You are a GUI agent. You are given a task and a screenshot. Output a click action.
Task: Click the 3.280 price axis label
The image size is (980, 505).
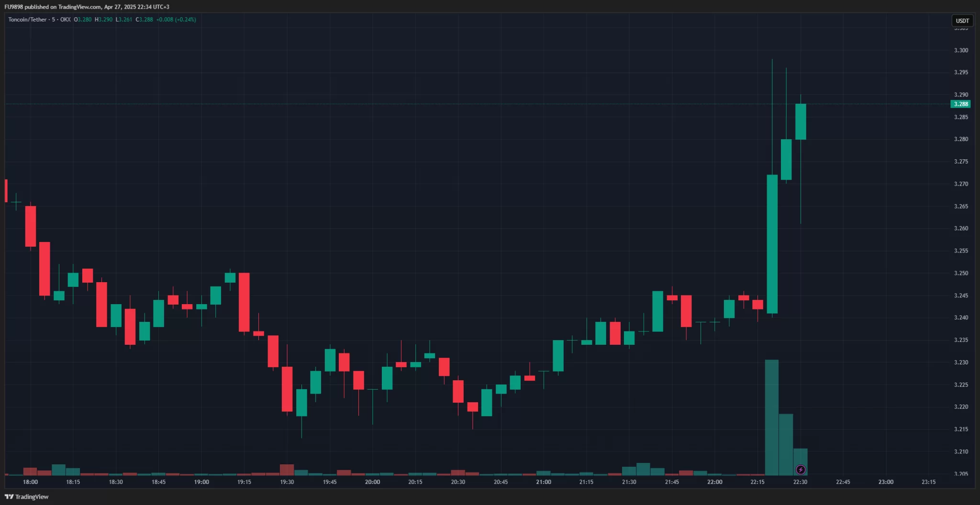[961, 140]
